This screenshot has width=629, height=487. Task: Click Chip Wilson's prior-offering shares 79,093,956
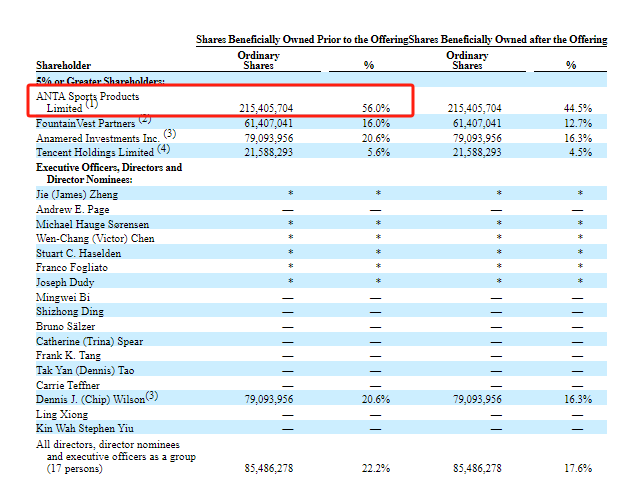click(269, 400)
